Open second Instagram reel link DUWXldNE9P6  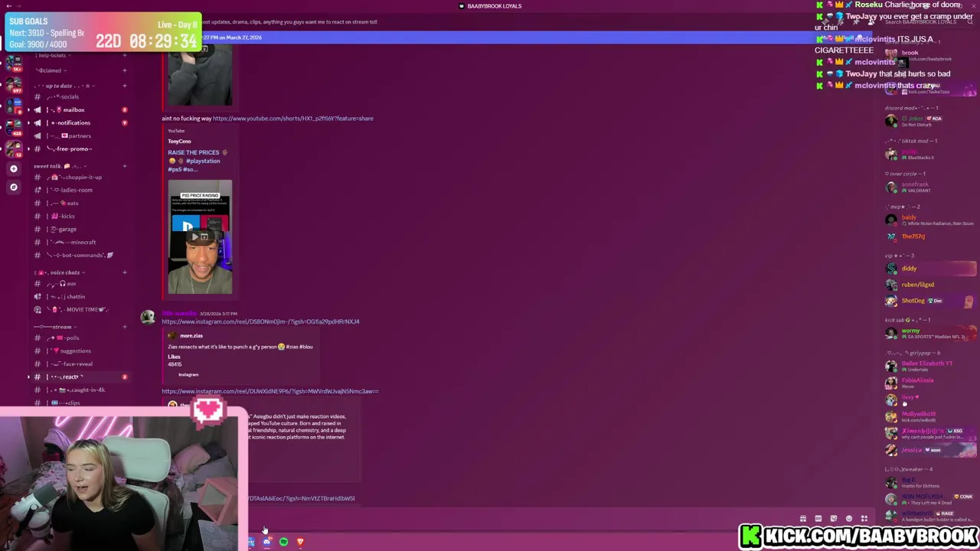[269, 391]
